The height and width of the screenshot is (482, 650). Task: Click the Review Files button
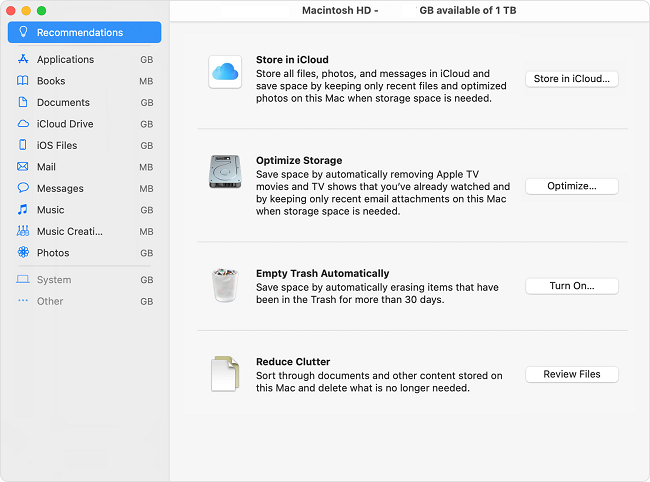point(572,374)
